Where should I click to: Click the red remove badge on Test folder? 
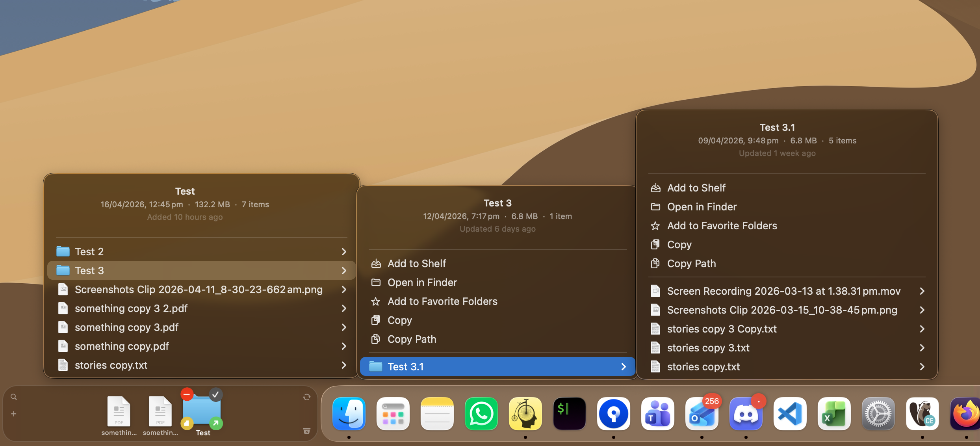coord(187,394)
